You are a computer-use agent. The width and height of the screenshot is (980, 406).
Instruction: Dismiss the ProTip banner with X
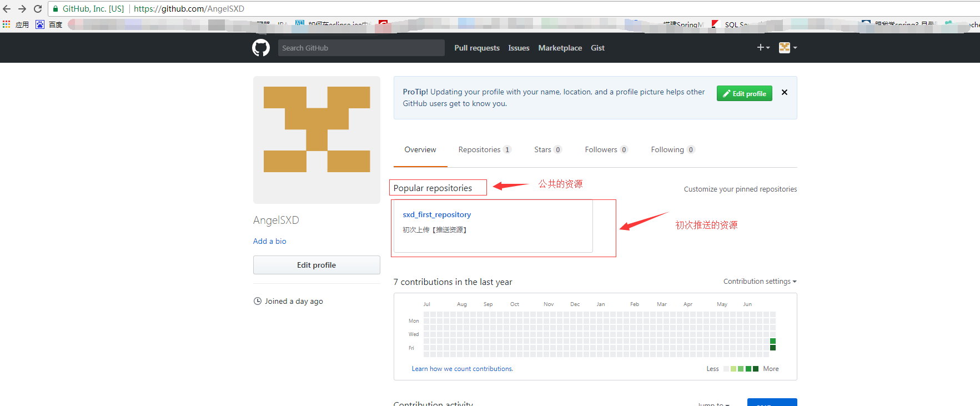pos(785,92)
